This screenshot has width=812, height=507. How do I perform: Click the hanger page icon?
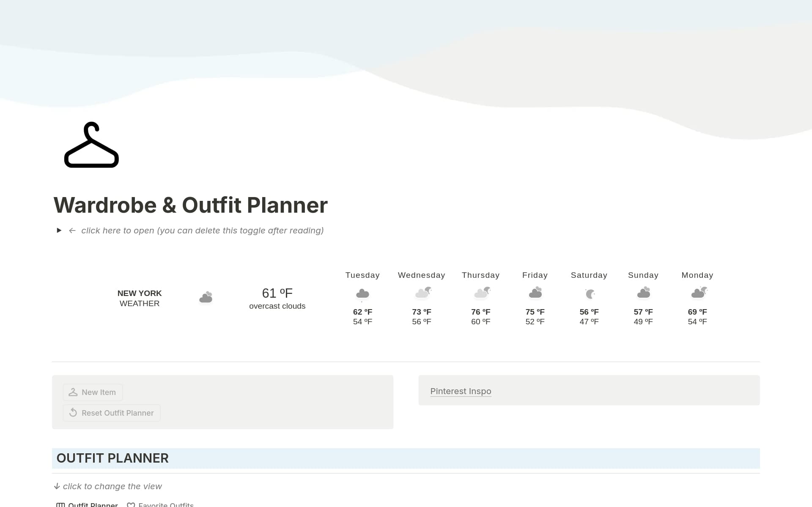pos(91,145)
